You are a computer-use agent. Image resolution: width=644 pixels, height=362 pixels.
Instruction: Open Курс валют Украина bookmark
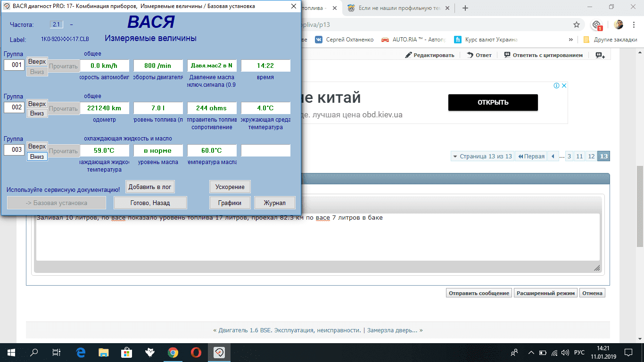point(486,40)
